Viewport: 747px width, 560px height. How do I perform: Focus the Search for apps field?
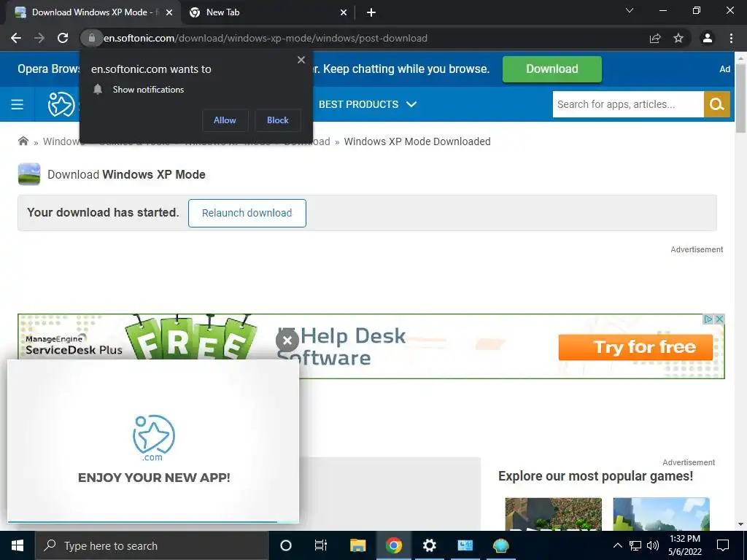click(628, 104)
